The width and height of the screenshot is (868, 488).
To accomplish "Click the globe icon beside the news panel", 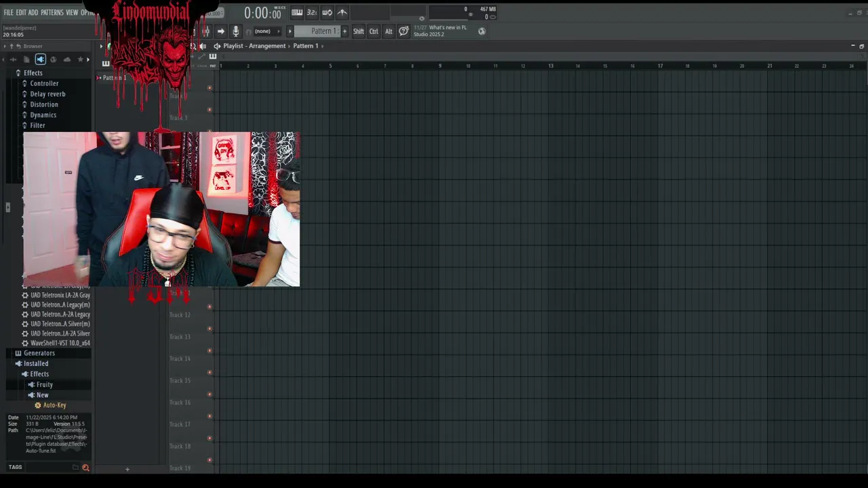I will (481, 31).
